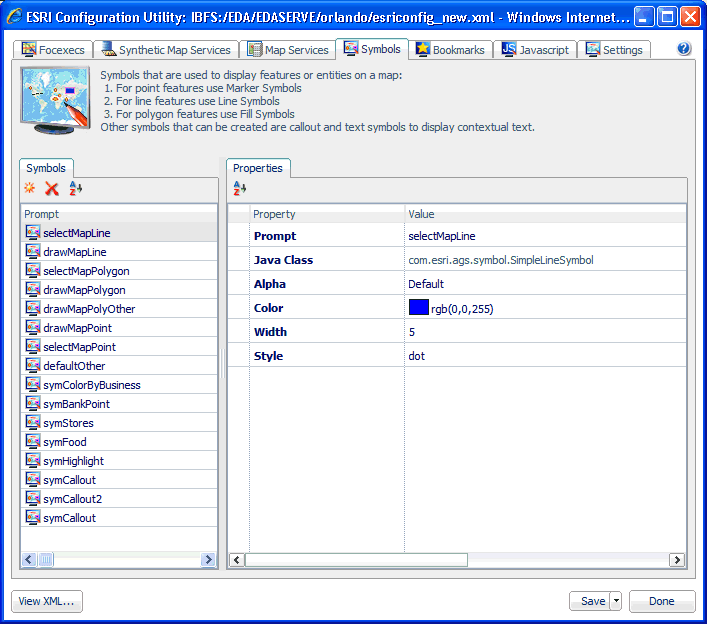Click the Property column header
The width and height of the screenshot is (707, 624).
(327, 214)
